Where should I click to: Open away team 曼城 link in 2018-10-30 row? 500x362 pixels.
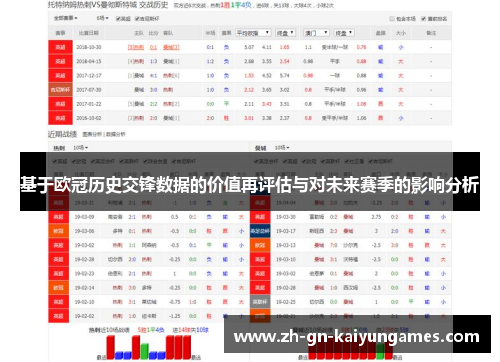[171, 47]
